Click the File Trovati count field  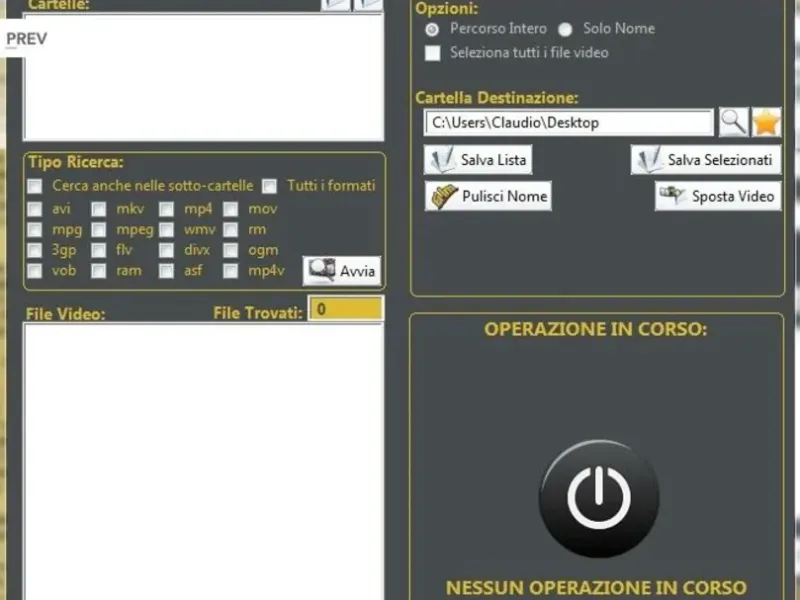pyautogui.click(x=346, y=309)
